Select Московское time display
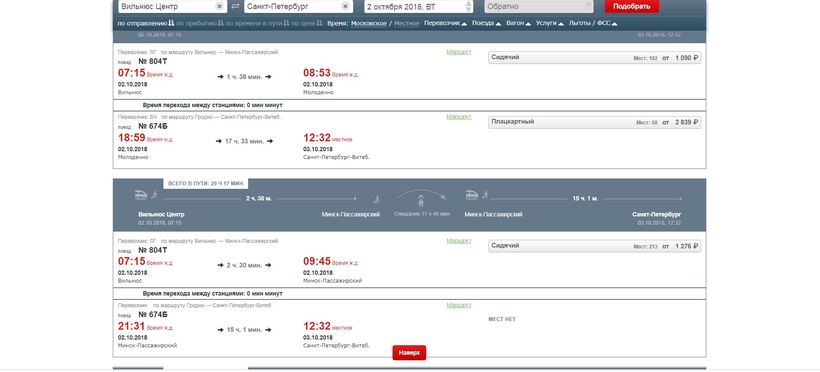Screen dimensions: 820x372 pyautogui.click(x=369, y=24)
